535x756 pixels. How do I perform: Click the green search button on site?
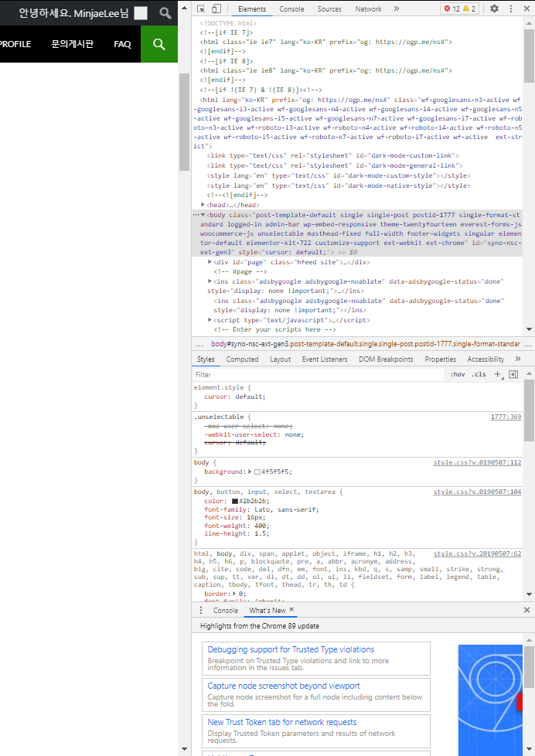[x=159, y=44]
